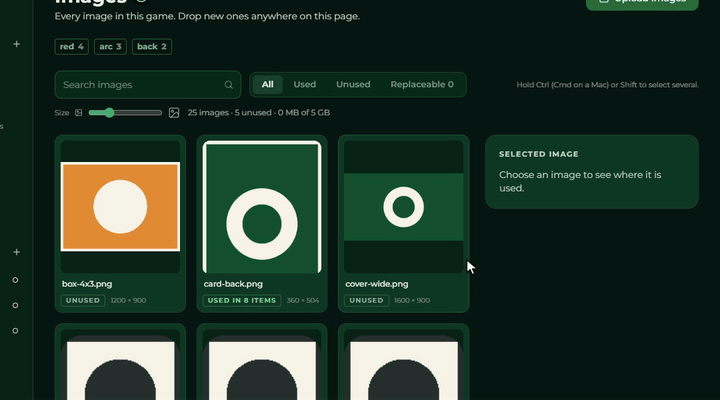Click the file name card-back.png

233,284
